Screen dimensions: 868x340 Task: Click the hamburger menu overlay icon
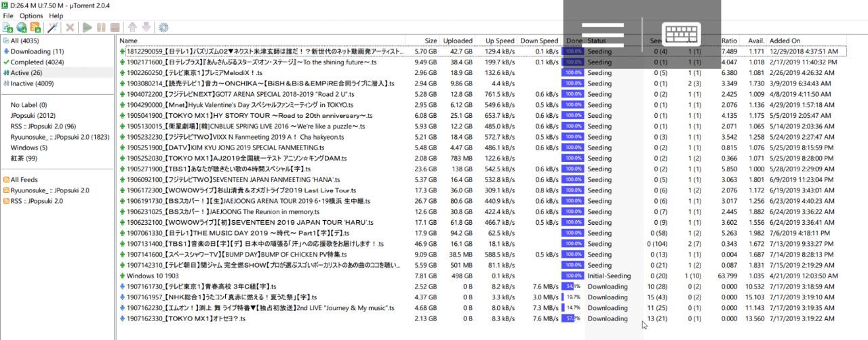click(x=602, y=34)
